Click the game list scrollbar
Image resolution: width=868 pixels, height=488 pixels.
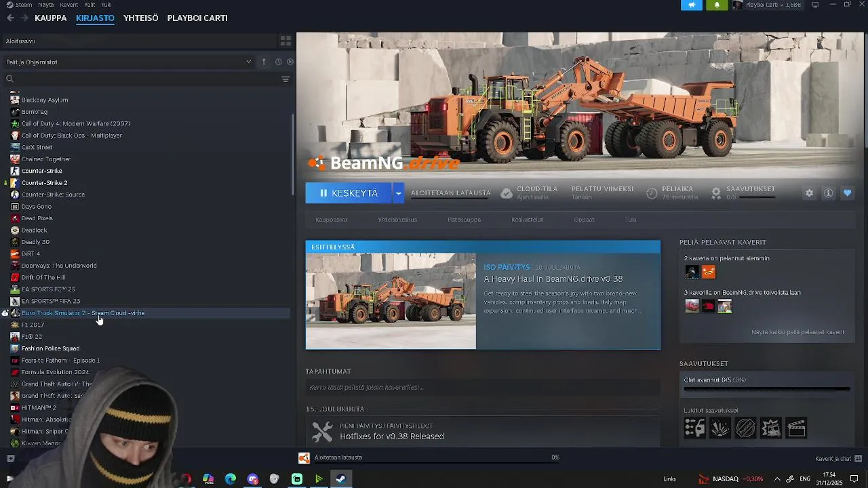(x=293, y=156)
